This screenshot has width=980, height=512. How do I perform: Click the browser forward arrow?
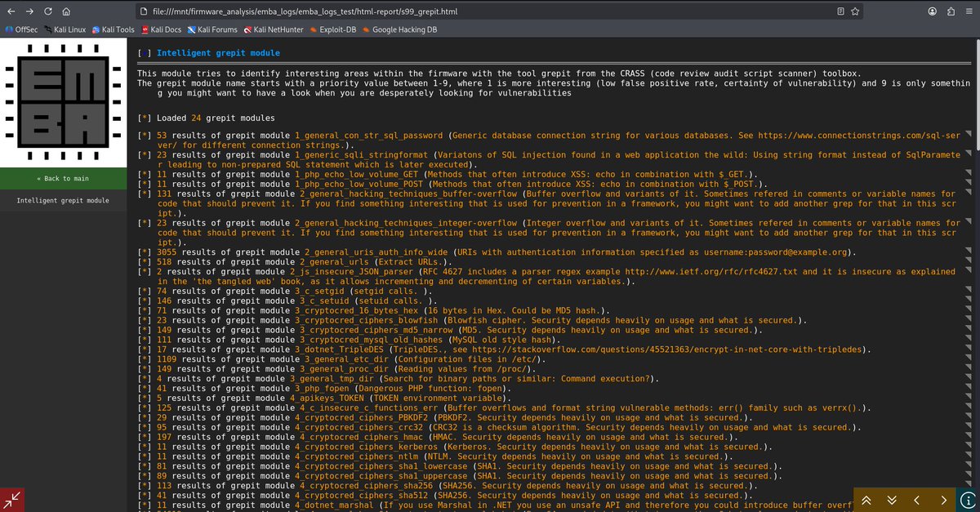pyautogui.click(x=29, y=12)
